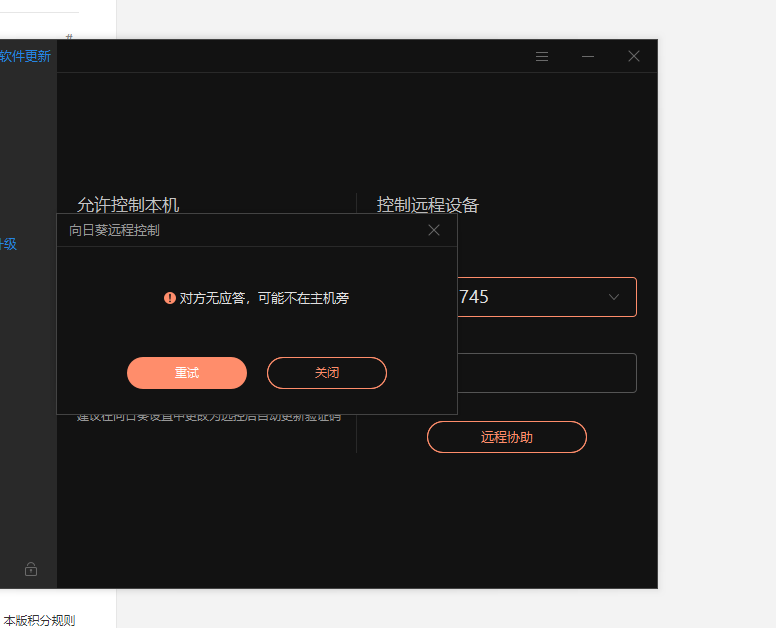
Task: Click the 远程协助 remote assist button
Action: [x=507, y=437]
